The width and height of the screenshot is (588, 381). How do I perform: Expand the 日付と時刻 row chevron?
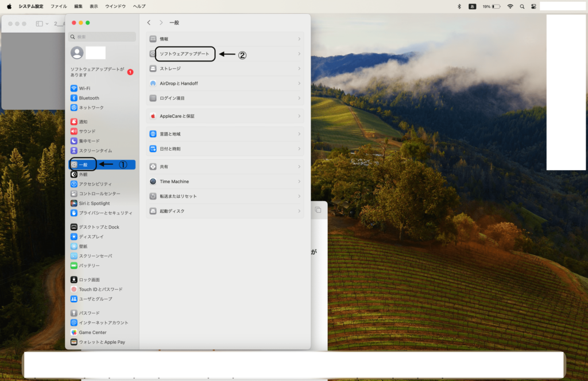(x=299, y=149)
